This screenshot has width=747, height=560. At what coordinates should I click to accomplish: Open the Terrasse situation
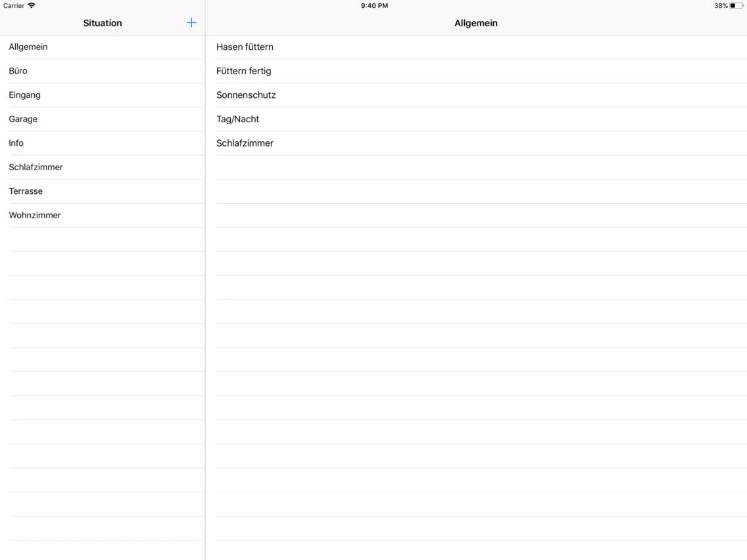click(103, 191)
